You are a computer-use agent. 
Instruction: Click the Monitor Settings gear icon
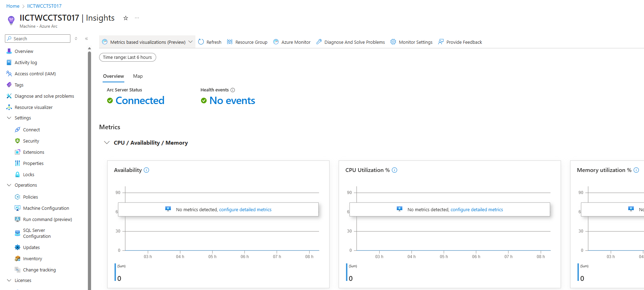coord(393,42)
